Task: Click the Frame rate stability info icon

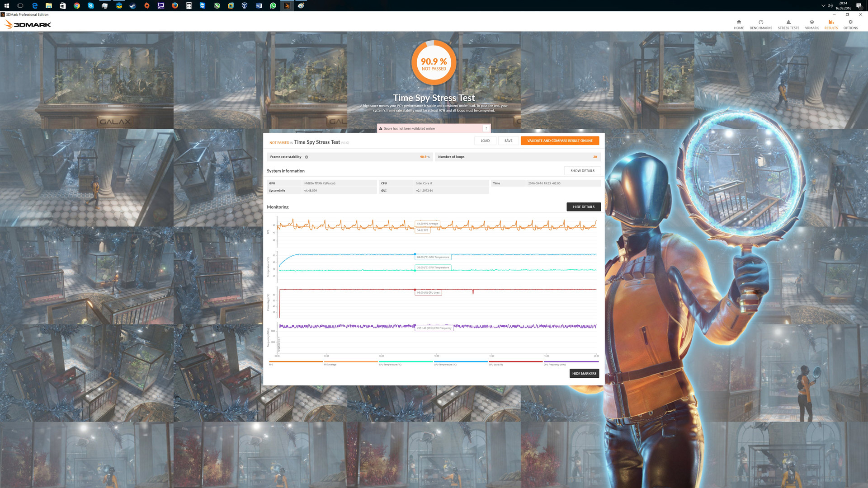Action: point(307,157)
